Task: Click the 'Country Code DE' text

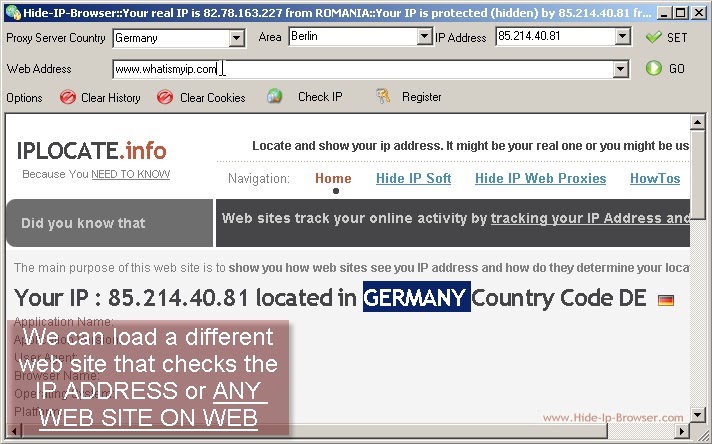Action: 559,298
